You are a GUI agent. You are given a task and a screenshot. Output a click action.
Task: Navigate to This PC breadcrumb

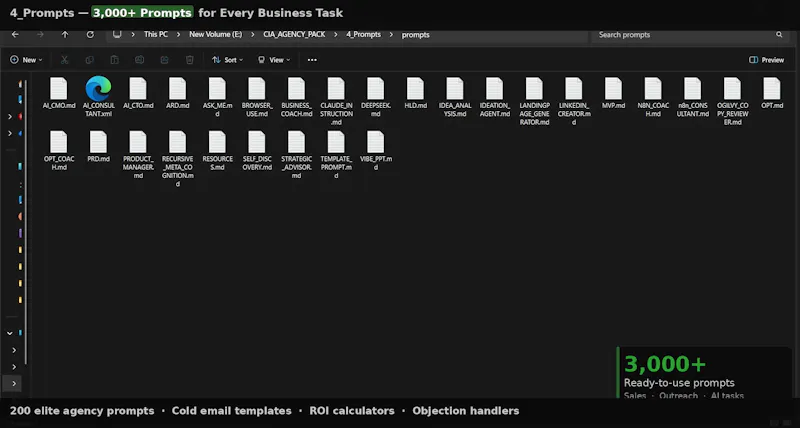[x=156, y=35]
